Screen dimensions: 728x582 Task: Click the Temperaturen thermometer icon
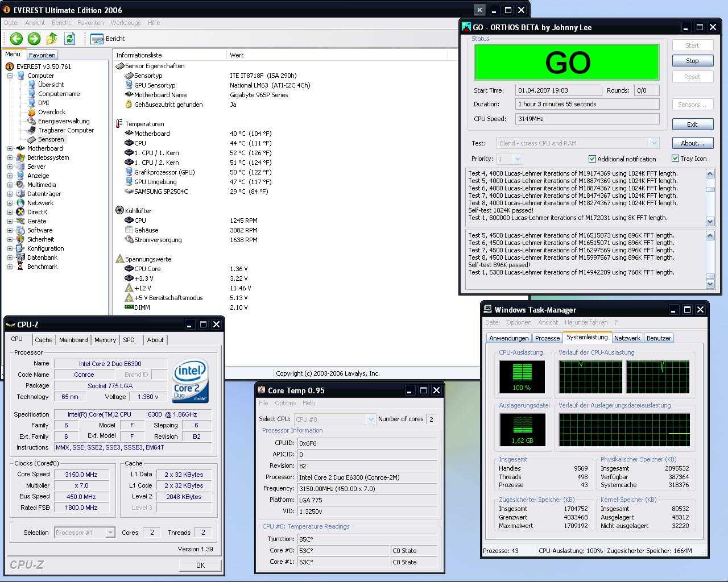(119, 123)
